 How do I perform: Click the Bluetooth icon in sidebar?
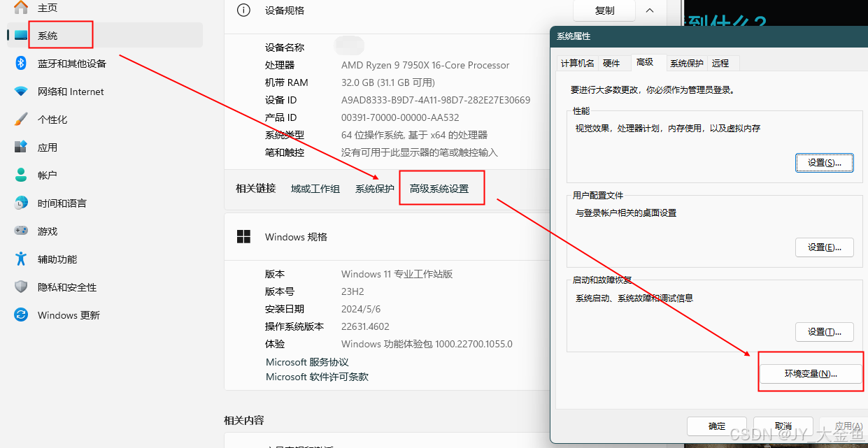21,63
